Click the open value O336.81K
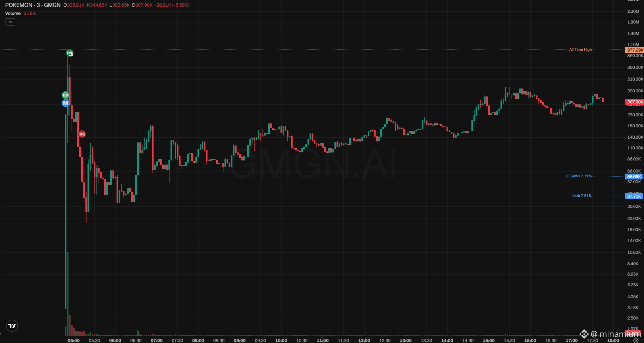 coord(74,5)
